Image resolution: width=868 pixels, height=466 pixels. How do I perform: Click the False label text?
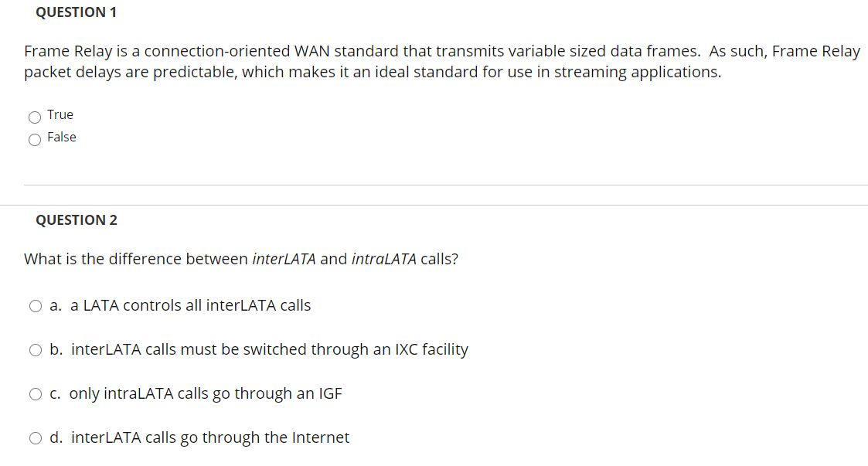click(x=62, y=138)
